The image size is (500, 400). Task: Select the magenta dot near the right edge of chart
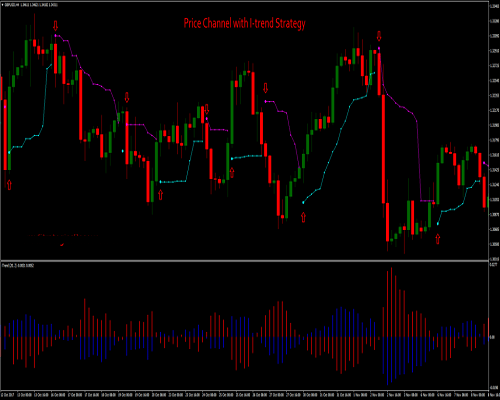coord(484,163)
